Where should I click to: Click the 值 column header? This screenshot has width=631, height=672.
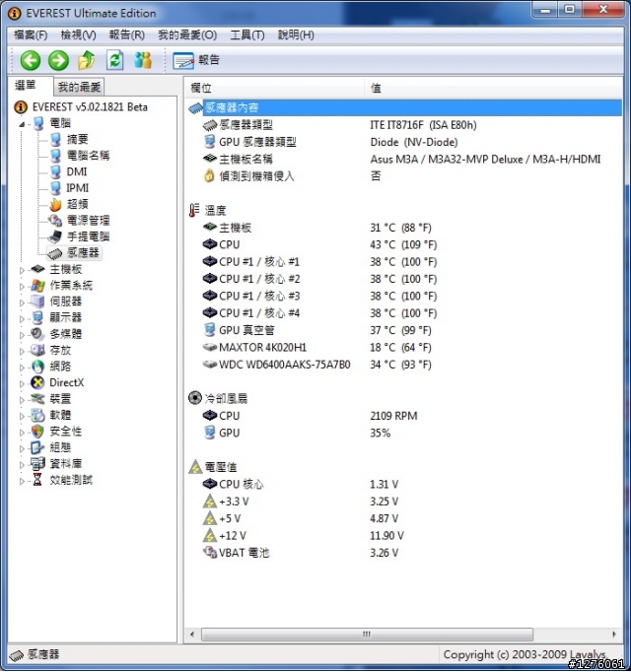point(493,89)
